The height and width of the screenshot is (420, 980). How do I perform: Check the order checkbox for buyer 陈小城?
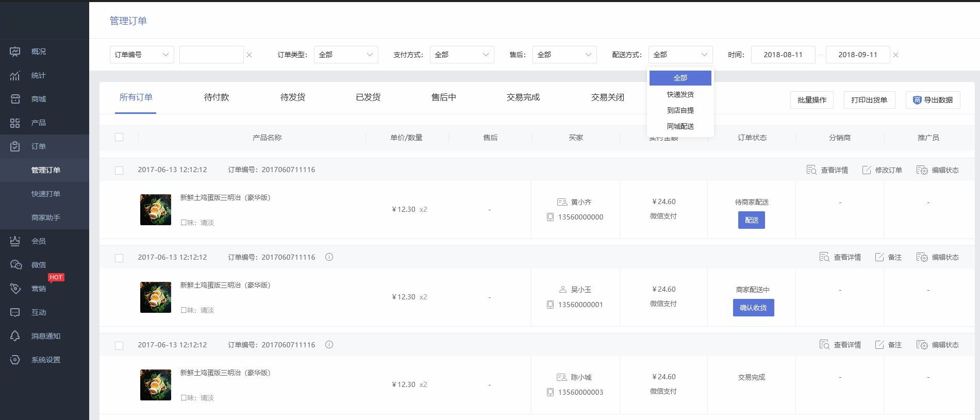119,345
